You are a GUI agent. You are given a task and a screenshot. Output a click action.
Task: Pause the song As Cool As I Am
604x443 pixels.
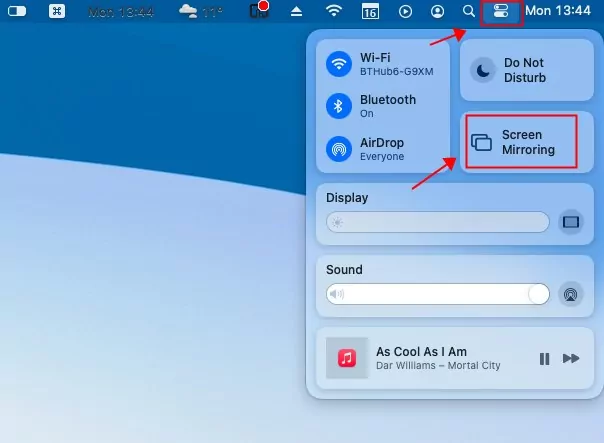(x=544, y=359)
